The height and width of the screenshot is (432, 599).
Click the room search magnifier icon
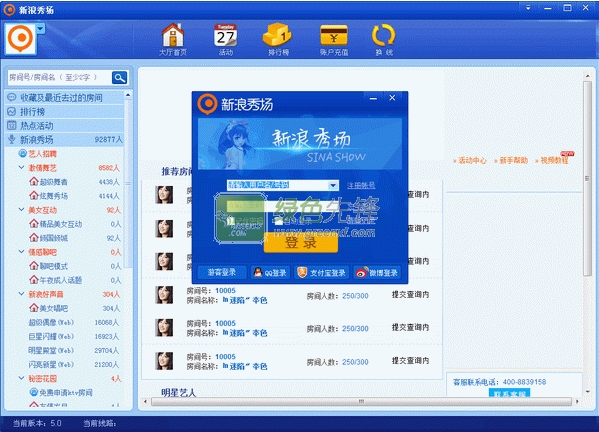coord(120,78)
